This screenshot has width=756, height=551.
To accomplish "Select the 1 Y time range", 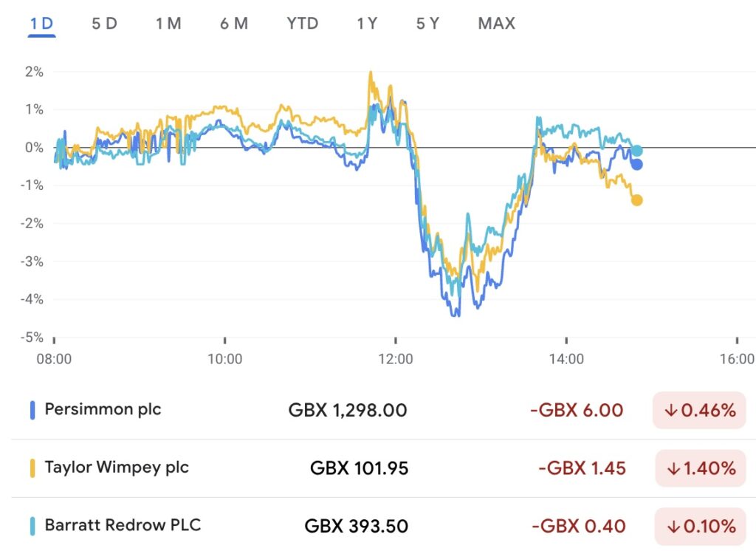I will tap(367, 24).
